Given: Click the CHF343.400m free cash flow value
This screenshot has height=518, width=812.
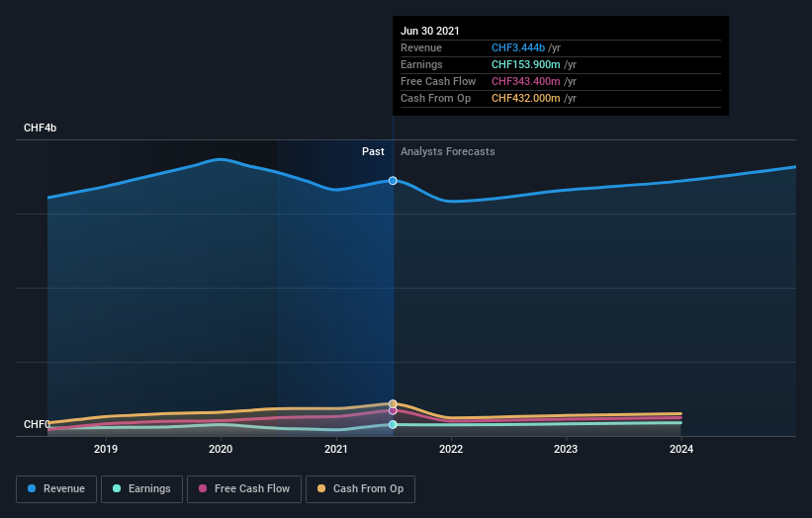Looking at the screenshot, I should [525, 81].
